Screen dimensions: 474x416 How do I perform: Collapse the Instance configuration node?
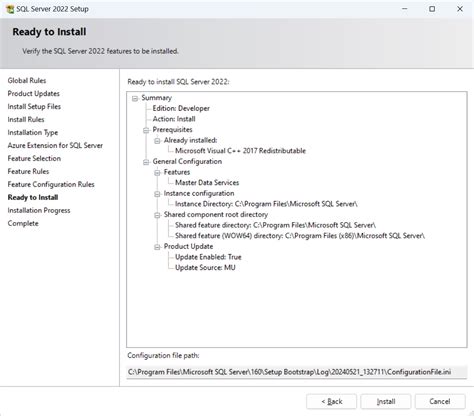[x=157, y=194]
